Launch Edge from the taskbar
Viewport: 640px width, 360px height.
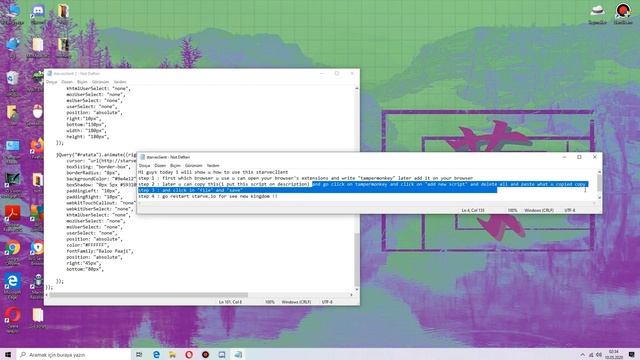(156, 354)
